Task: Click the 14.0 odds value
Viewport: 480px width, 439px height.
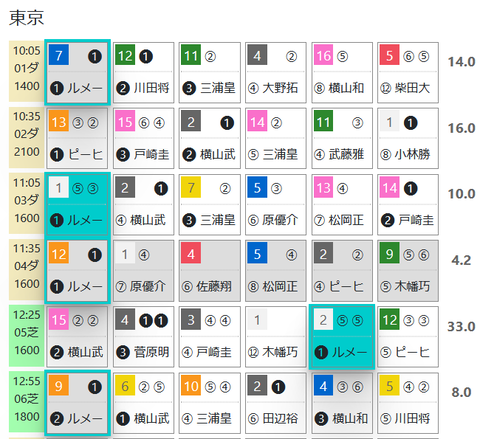Action: [x=461, y=62]
